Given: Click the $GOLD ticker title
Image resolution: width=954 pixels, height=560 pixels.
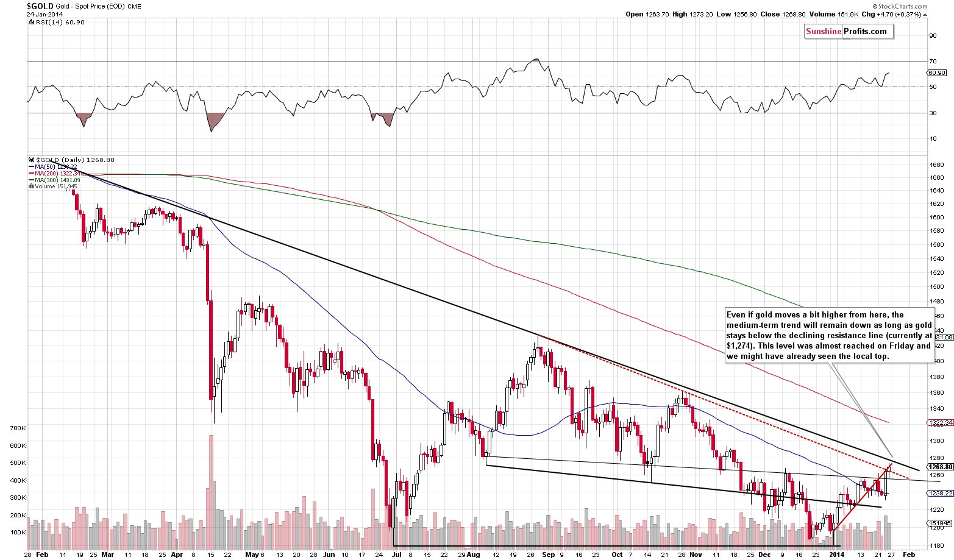Looking at the screenshot, I should point(40,6).
